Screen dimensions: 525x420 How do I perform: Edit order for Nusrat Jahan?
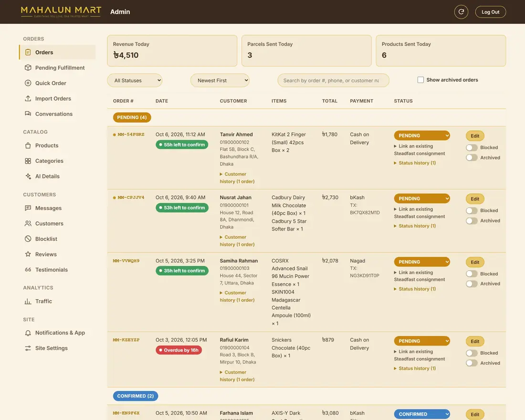(x=475, y=199)
